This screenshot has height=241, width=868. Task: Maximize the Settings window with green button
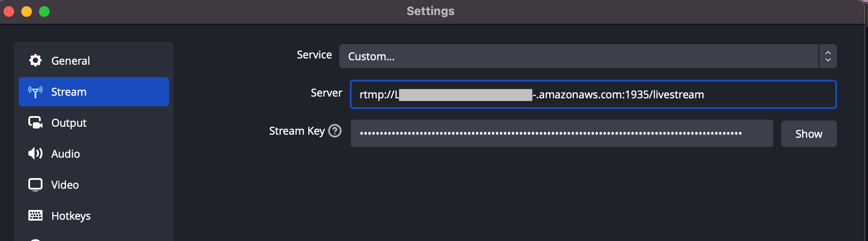tap(44, 12)
